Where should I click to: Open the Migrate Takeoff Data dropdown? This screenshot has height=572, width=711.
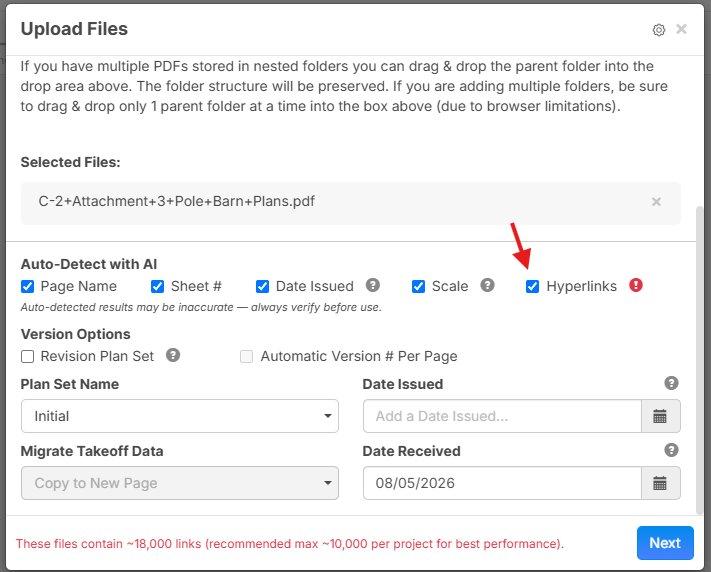[x=180, y=483]
